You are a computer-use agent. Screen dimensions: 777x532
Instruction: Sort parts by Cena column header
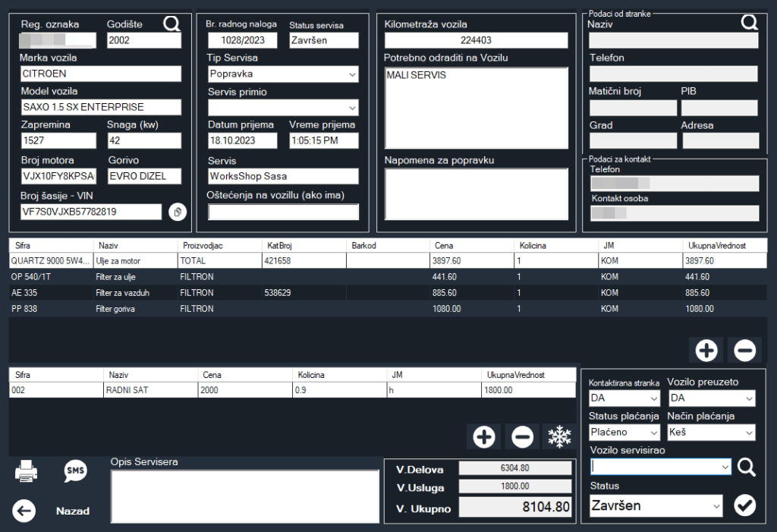(x=444, y=246)
